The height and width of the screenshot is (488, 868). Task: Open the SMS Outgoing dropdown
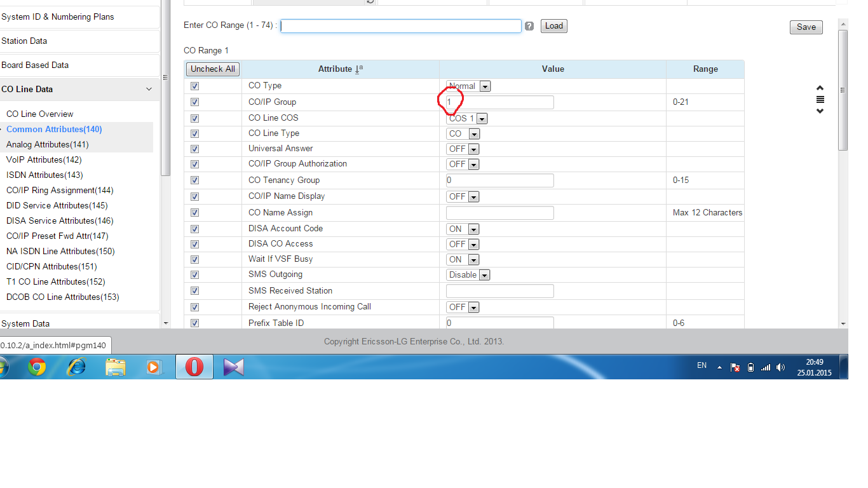pos(468,275)
